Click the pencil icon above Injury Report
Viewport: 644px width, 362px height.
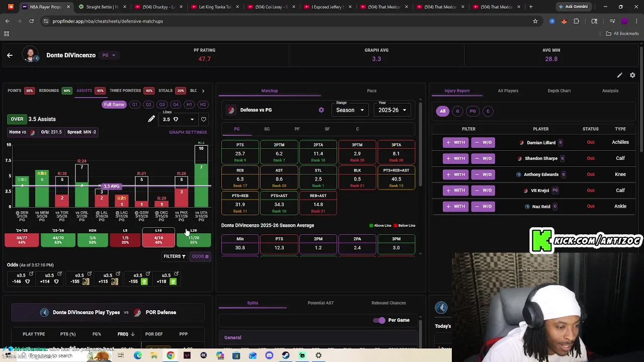(x=620, y=75)
